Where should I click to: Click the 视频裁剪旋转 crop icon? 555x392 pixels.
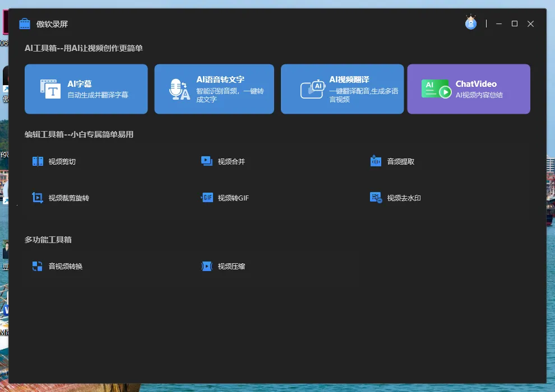[38, 198]
